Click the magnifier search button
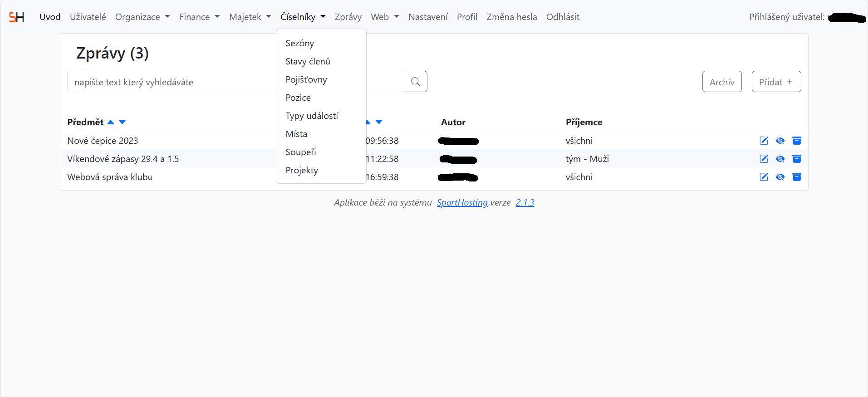The height and width of the screenshot is (397, 868). [415, 82]
